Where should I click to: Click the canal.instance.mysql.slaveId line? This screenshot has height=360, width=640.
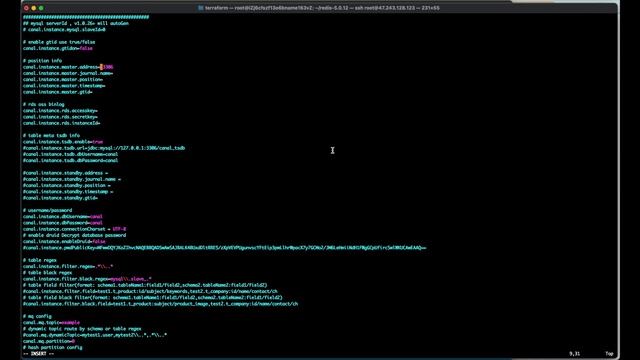[64, 29]
